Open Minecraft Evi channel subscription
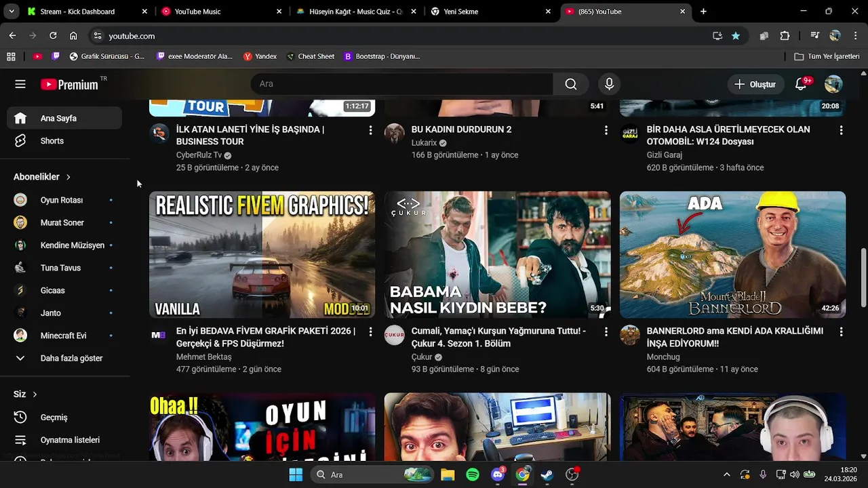The image size is (868, 488). (x=64, y=335)
